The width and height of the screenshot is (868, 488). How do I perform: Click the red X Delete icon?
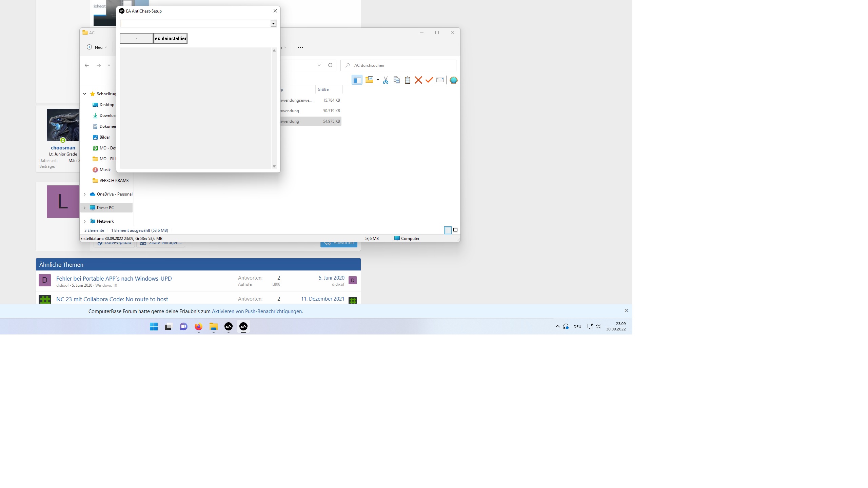pyautogui.click(x=418, y=80)
